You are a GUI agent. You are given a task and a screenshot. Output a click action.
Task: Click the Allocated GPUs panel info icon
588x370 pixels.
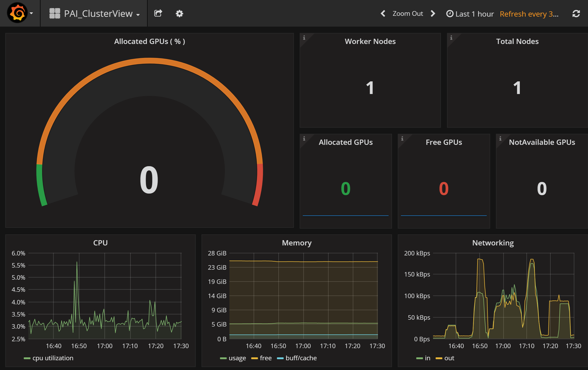(x=304, y=139)
